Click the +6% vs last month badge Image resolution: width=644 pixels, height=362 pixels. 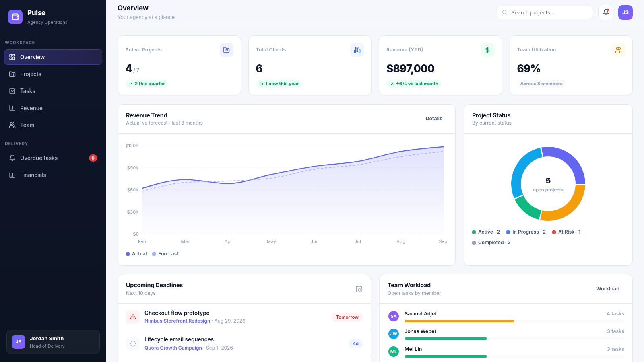click(x=414, y=84)
